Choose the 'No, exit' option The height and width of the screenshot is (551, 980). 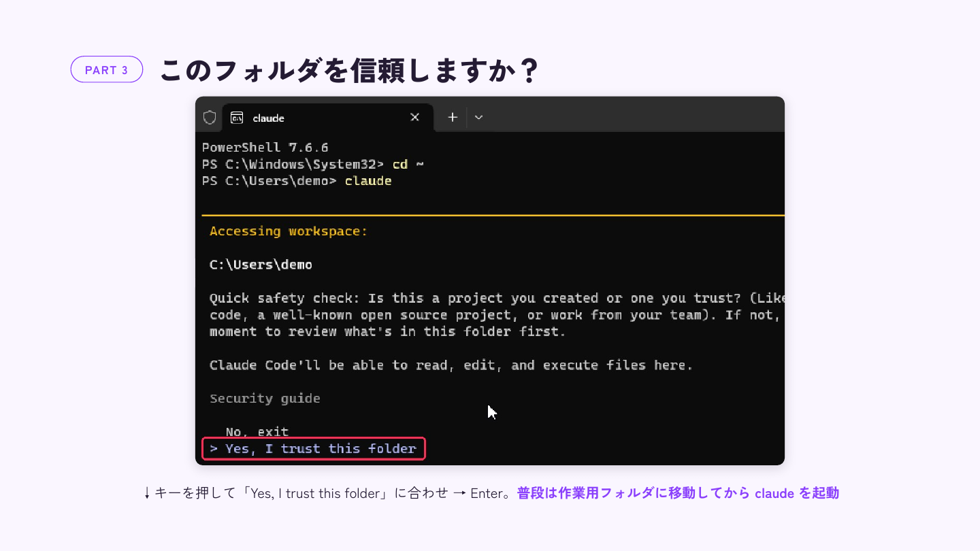pos(257,432)
